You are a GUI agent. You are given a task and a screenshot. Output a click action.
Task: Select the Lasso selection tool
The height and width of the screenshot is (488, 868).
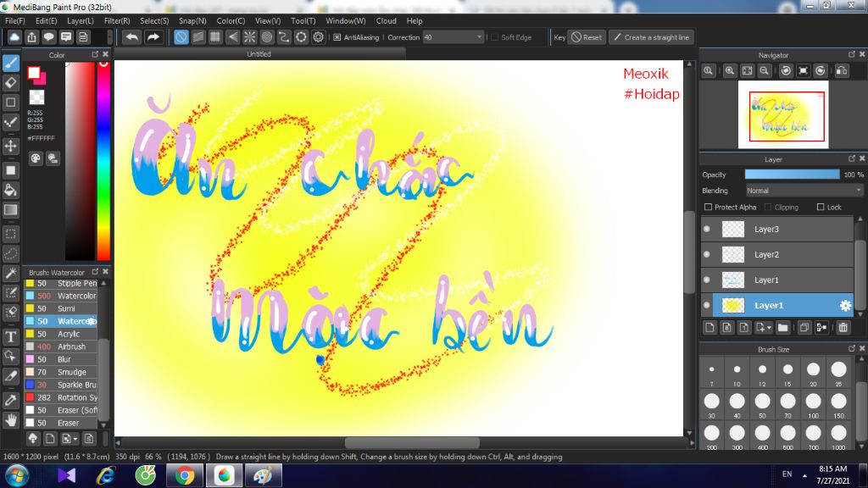pos(10,253)
